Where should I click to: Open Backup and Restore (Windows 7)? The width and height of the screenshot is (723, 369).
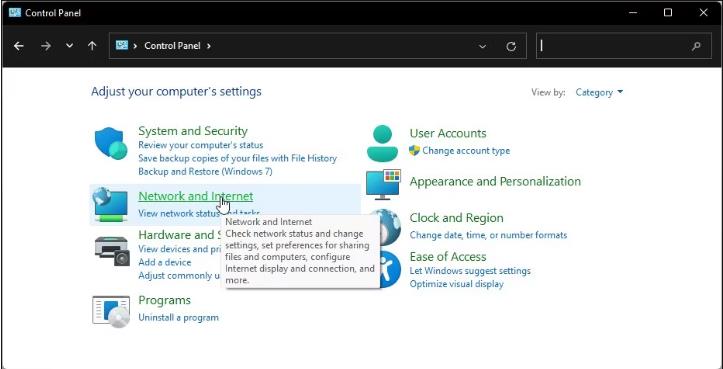pos(205,172)
